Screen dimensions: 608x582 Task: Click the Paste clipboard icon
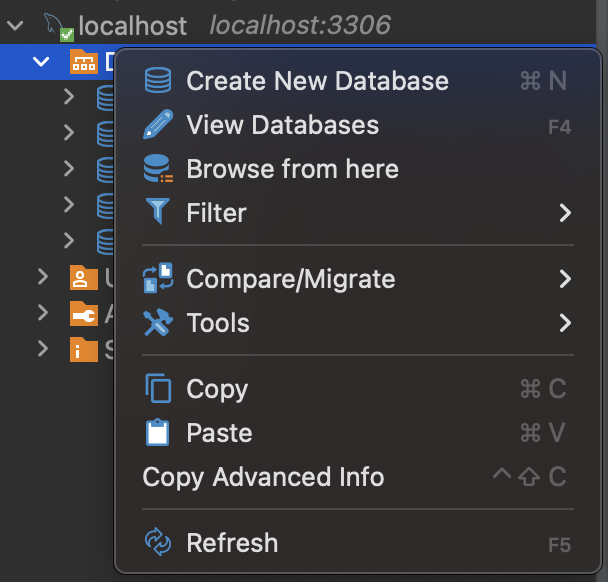[x=158, y=433]
